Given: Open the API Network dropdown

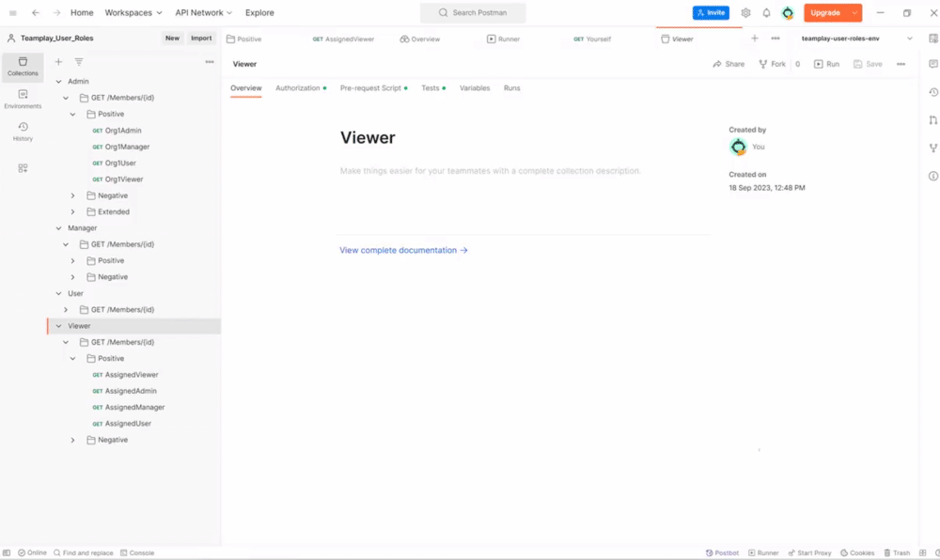Looking at the screenshot, I should click(203, 12).
